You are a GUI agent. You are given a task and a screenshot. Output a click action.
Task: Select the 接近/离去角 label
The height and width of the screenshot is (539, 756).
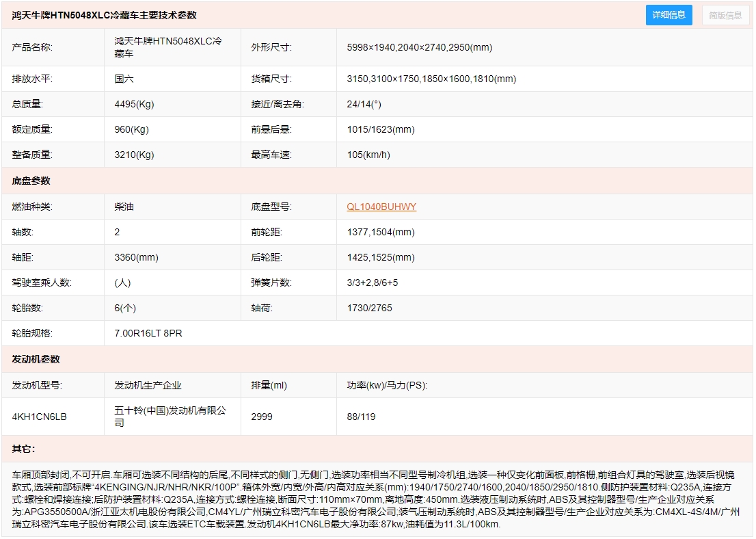pyautogui.click(x=277, y=104)
